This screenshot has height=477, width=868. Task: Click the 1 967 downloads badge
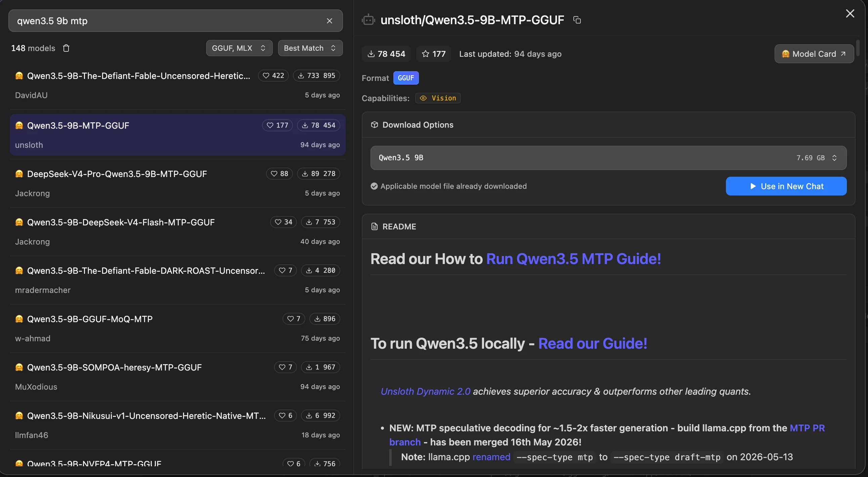point(320,367)
